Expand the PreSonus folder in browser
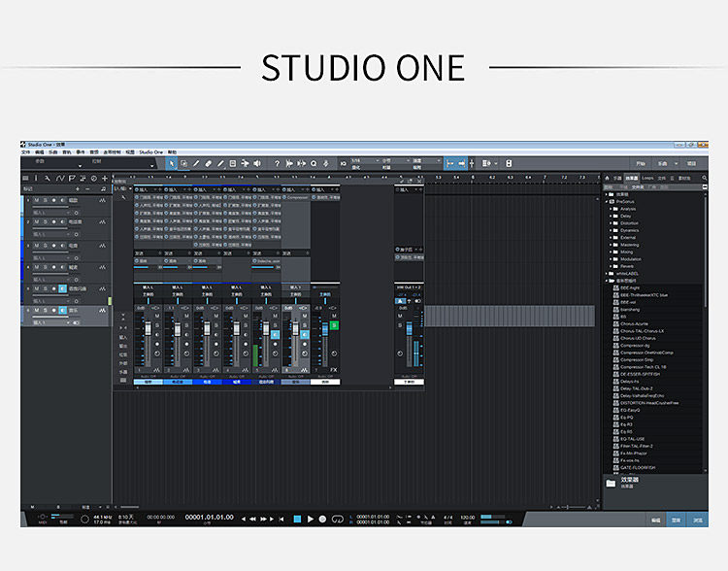 click(607, 202)
